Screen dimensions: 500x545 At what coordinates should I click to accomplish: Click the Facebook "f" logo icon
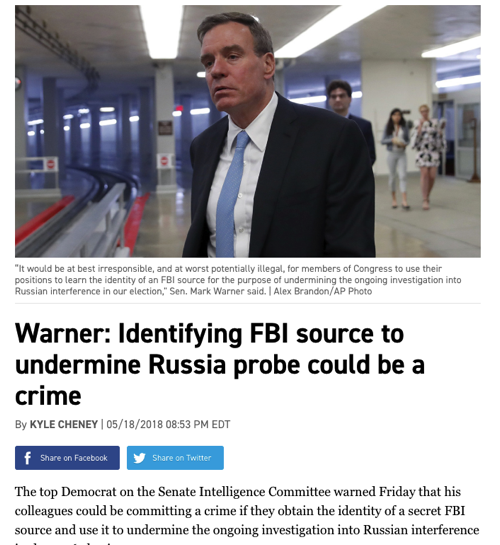click(27, 458)
